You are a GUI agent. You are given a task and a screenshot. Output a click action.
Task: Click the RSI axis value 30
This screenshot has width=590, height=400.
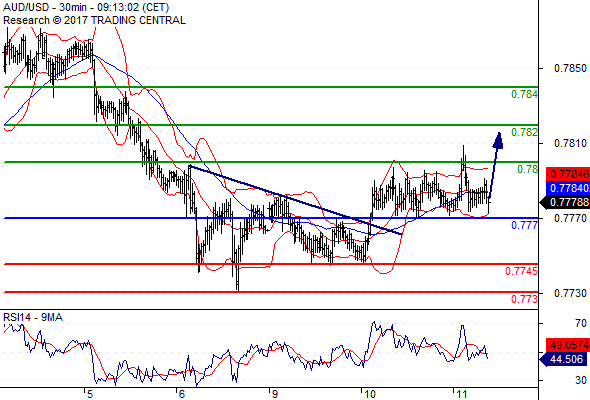tap(581, 380)
